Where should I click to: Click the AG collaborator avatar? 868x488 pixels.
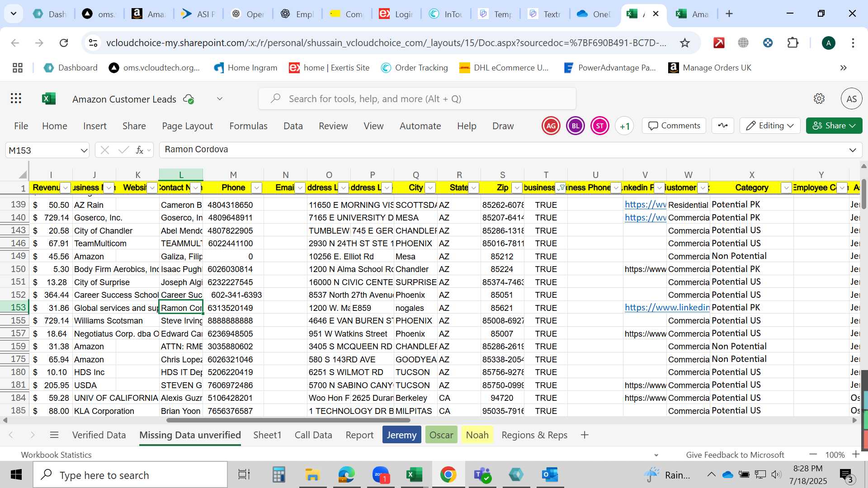pyautogui.click(x=551, y=126)
